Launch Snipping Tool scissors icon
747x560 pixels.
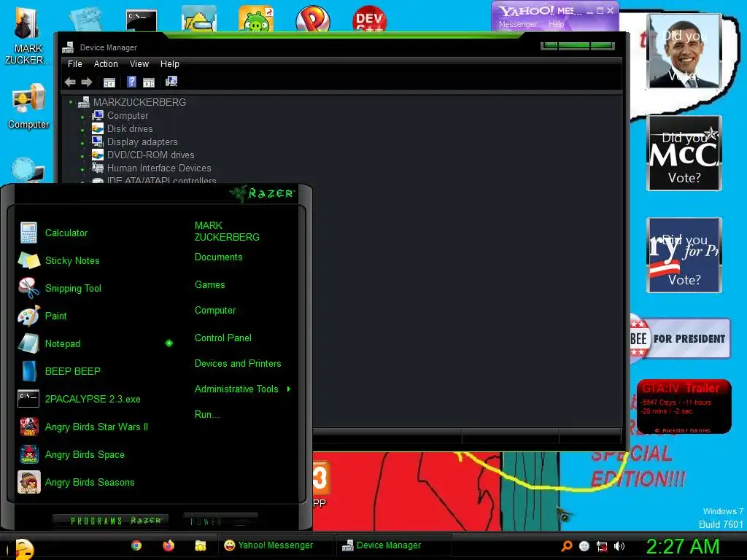[x=28, y=288]
